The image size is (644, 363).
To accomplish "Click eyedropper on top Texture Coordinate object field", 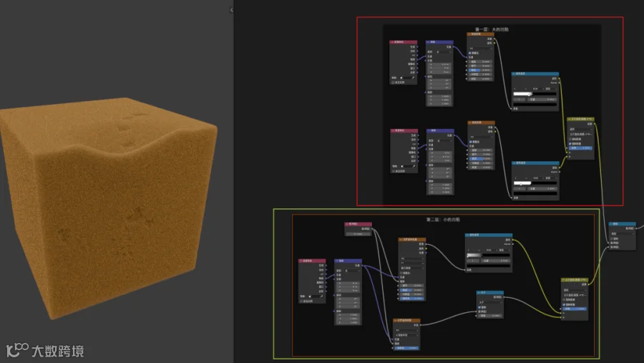I will 413,78.
